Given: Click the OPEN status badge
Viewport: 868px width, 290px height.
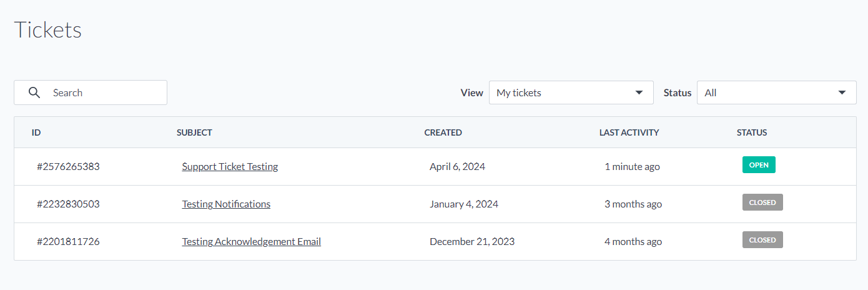Looking at the screenshot, I should 759,165.
